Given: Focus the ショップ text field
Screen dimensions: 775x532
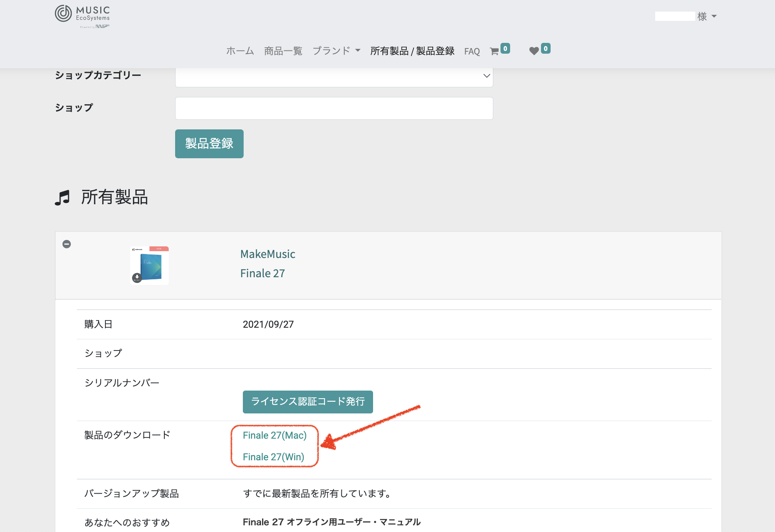Looking at the screenshot, I should (x=334, y=108).
